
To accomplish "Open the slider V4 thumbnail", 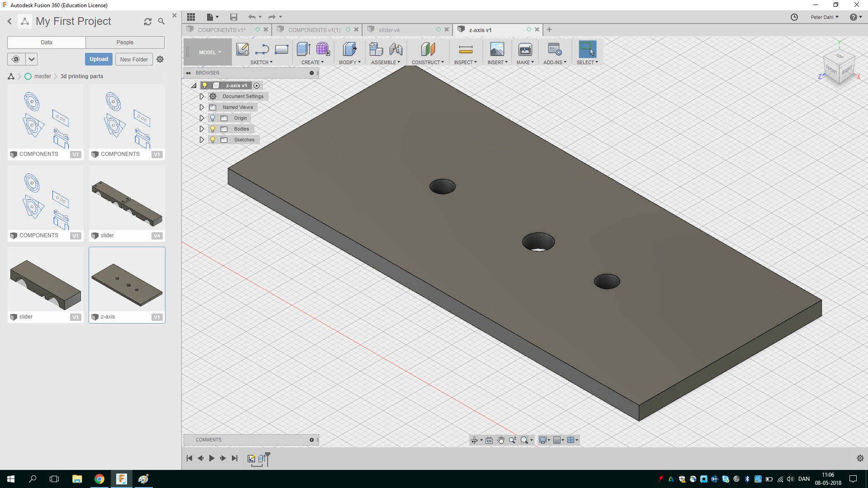I will coord(127,203).
